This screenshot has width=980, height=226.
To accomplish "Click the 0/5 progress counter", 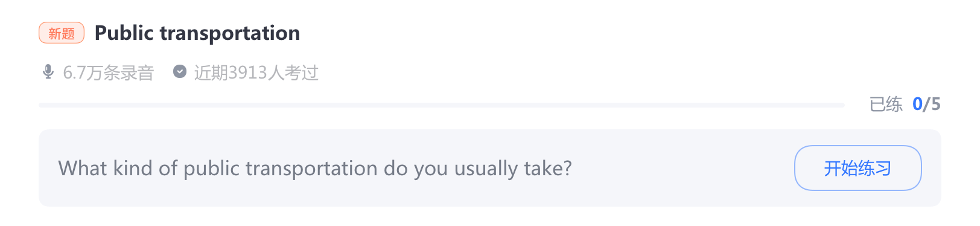I will 926,105.
